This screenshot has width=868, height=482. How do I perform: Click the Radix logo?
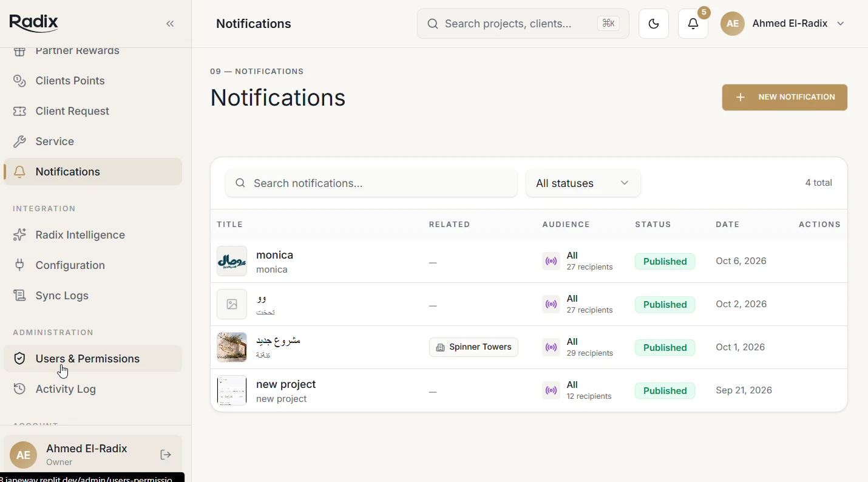tap(34, 23)
